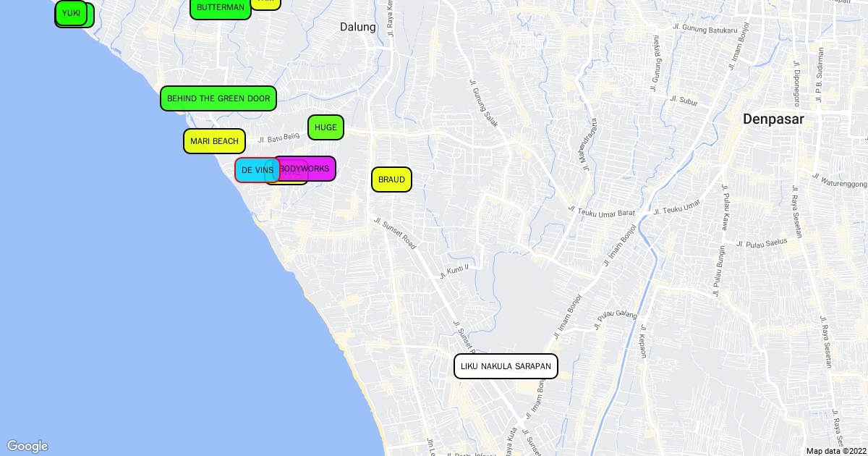Select the BUTTERMAN green marker
Screen dimensions: 868x456
(220, 8)
